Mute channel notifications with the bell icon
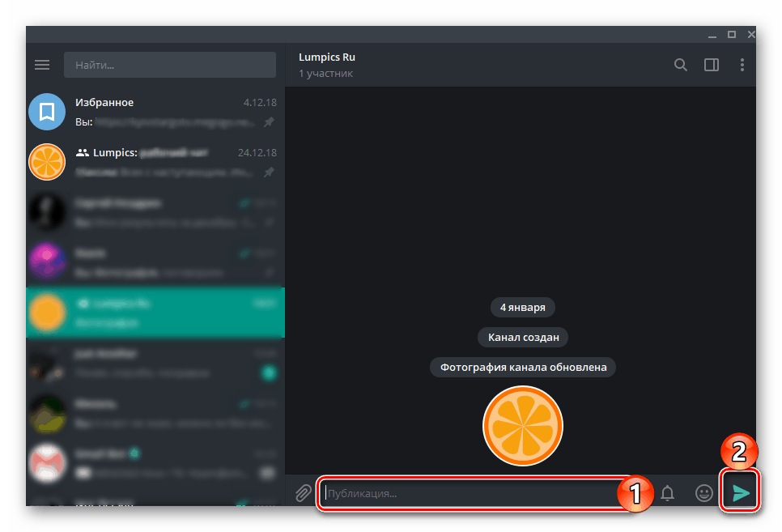Viewport: 782px width, 532px height. click(667, 492)
